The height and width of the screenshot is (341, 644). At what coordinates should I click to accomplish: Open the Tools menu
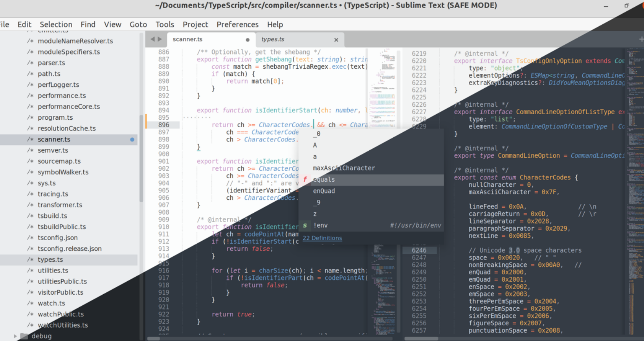click(165, 24)
